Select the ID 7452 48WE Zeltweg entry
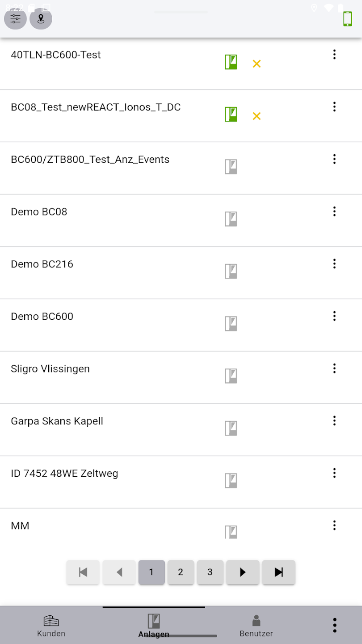The width and height of the screenshot is (362, 644). pos(64,474)
